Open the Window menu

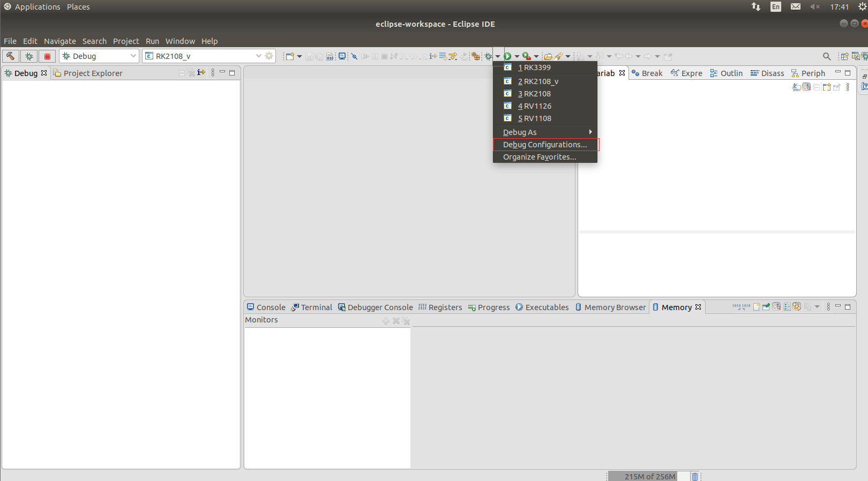(180, 41)
